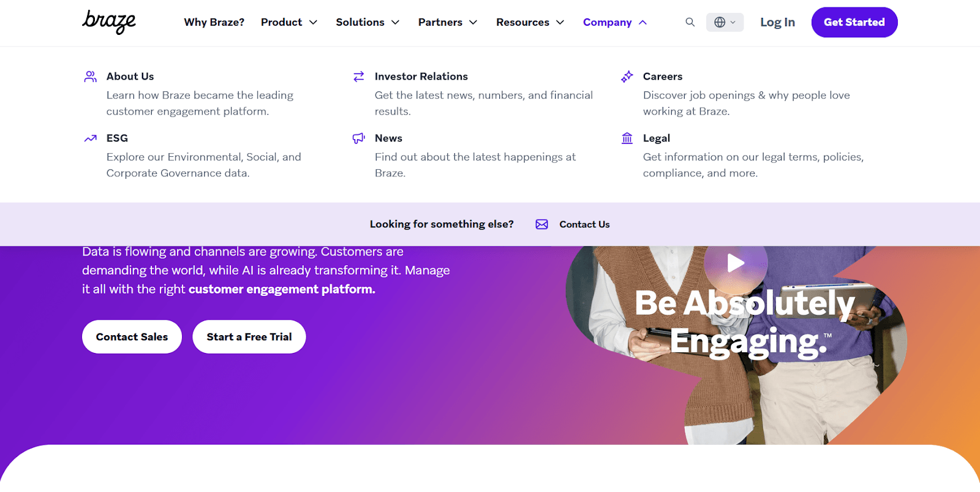Click the About Us people icon
Viewport: 980px width, 492px height.
point(91,77)
